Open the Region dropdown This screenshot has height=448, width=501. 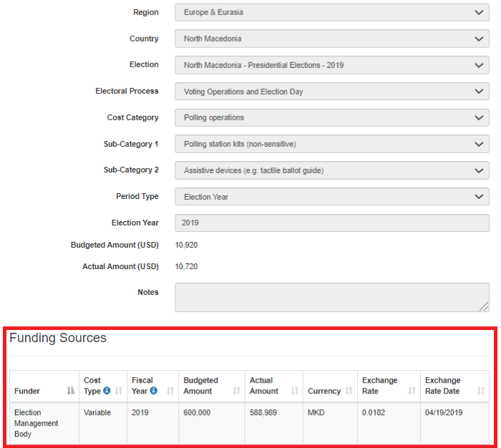[332, 13]
